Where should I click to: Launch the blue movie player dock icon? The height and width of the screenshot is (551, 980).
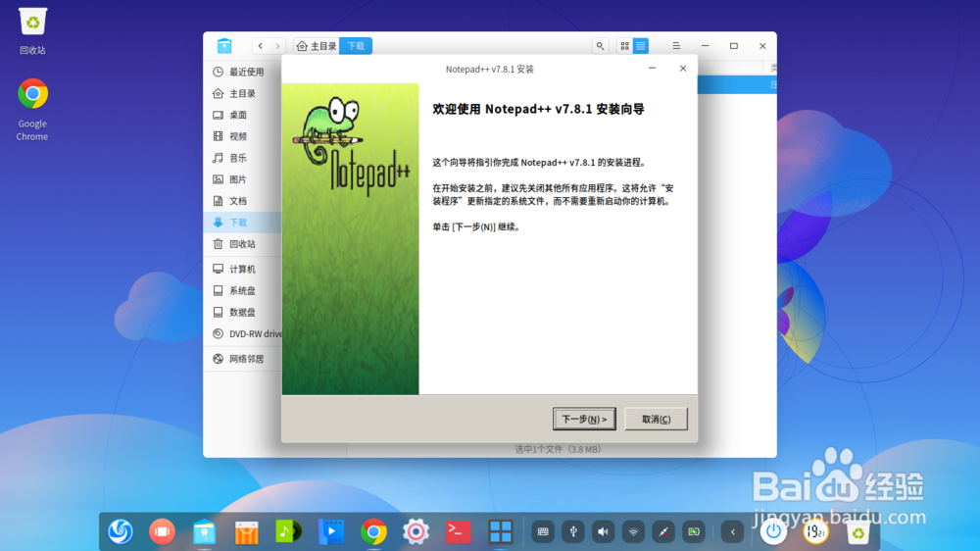[x=331, y=531]
